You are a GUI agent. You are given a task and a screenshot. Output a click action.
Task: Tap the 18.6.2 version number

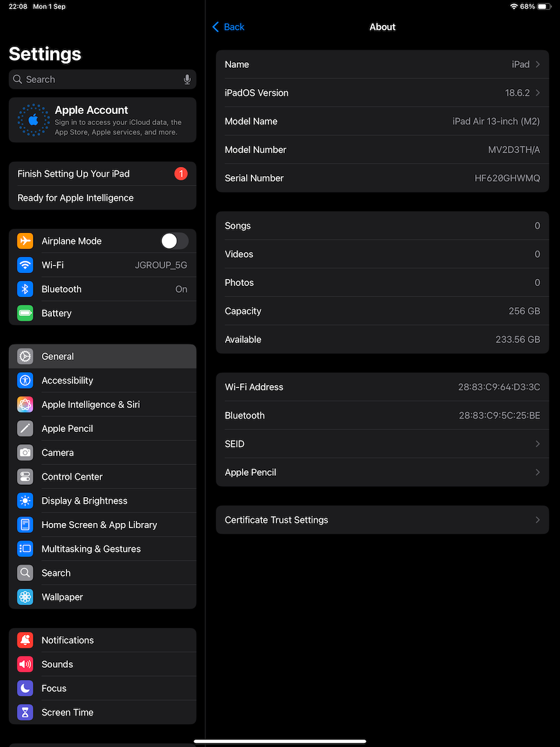(517, 93)
